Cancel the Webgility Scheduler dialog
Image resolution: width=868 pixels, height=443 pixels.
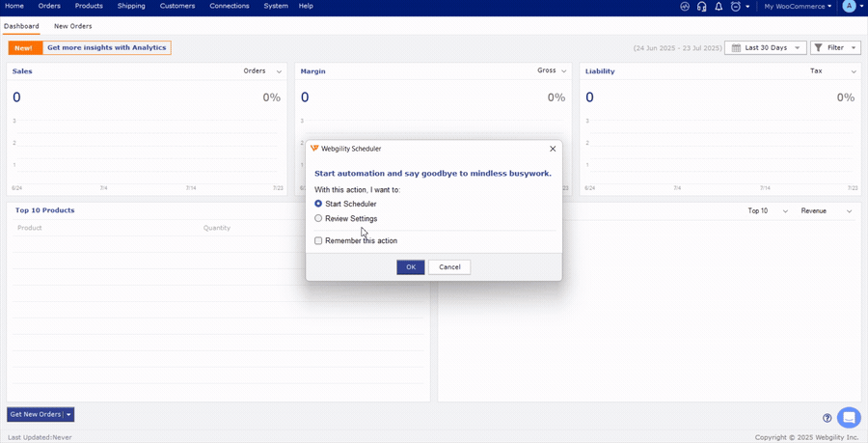(x=449, y=267)
